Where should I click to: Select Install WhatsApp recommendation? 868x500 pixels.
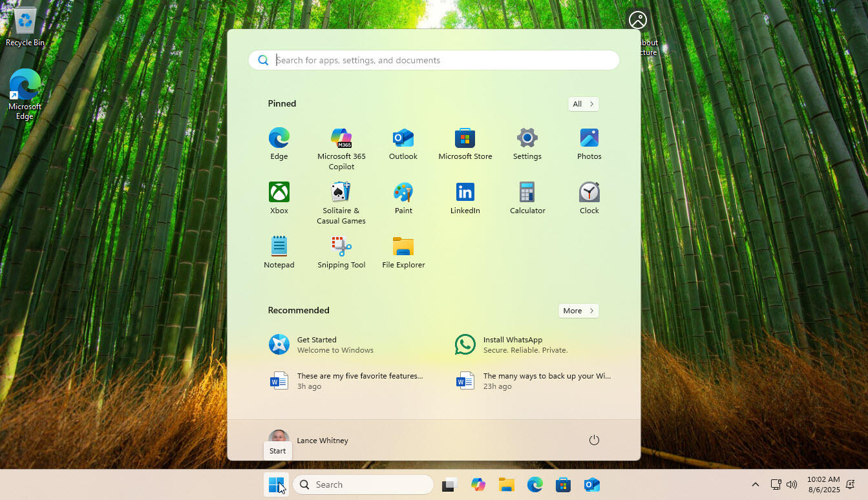pyautogui.click(x=513, y=344)
